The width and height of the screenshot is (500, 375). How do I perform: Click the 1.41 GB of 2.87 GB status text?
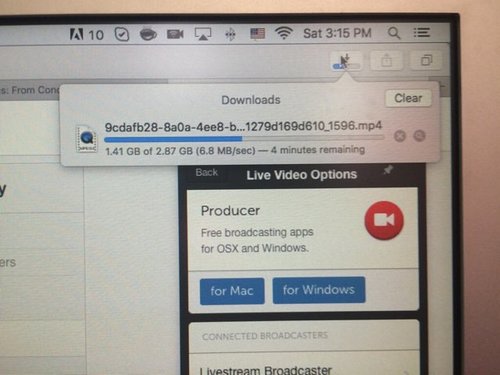tap(235, 150)
